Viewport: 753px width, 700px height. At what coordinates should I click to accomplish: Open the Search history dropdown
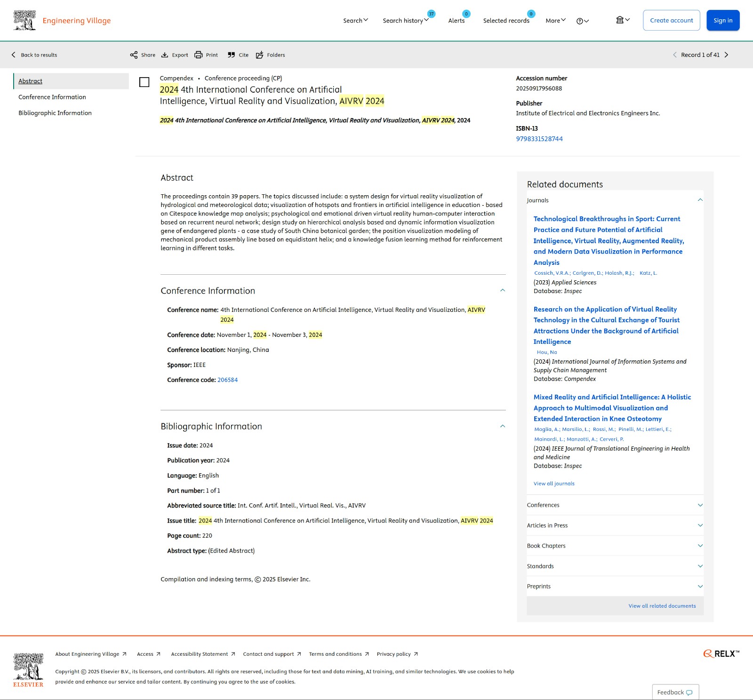pos(406,21)
